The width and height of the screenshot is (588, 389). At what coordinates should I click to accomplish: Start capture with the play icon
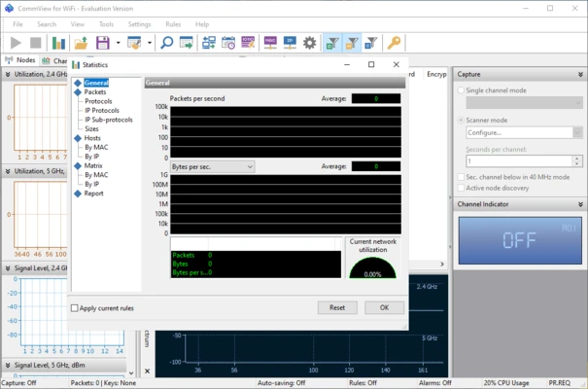(16, 43)
